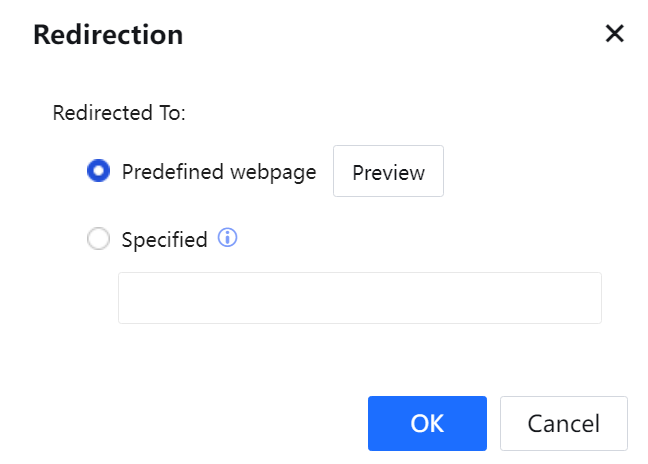Close the Redirection dialog with X
The image size is (648, 464).
614,34
